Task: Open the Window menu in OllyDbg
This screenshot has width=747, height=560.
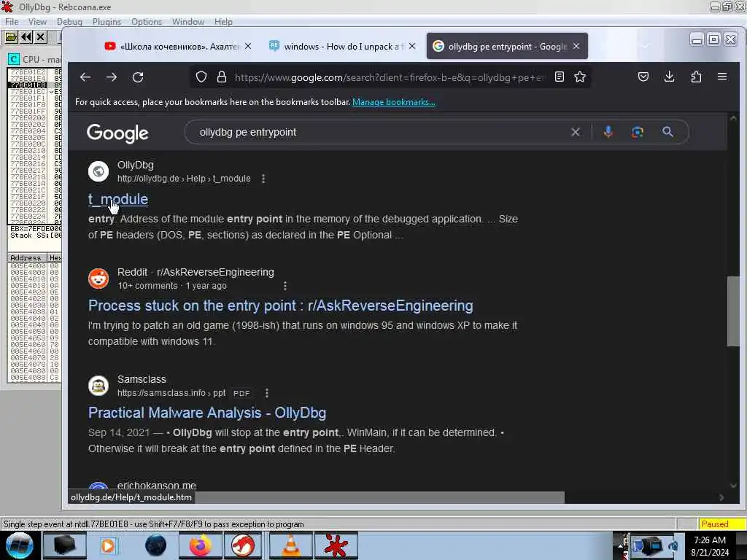Action: click(187, 22)
